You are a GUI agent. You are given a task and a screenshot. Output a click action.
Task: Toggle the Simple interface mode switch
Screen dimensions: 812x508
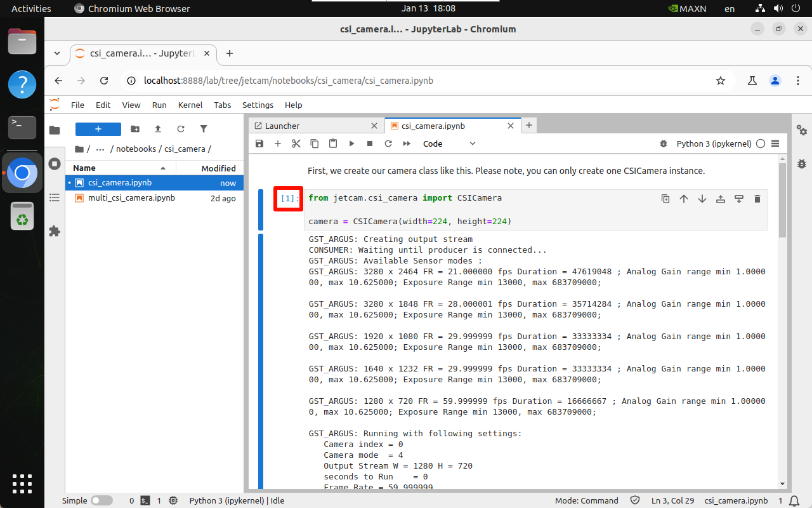(x=101, y=500)
